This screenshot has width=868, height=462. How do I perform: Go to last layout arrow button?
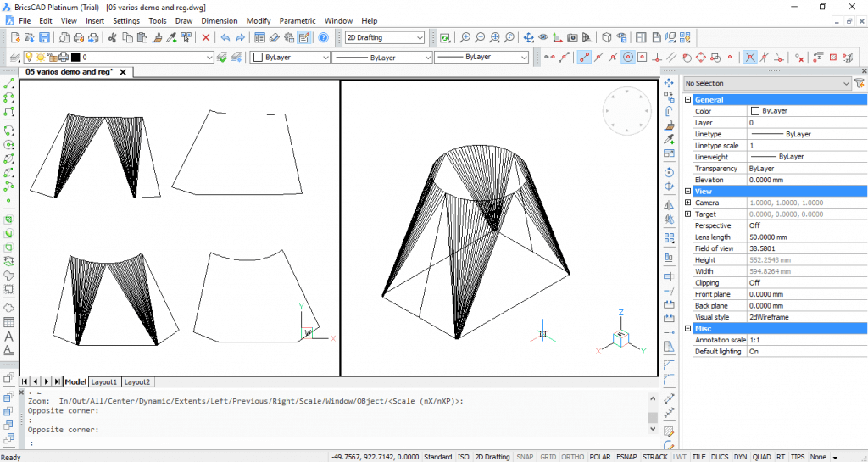(58, 381)
